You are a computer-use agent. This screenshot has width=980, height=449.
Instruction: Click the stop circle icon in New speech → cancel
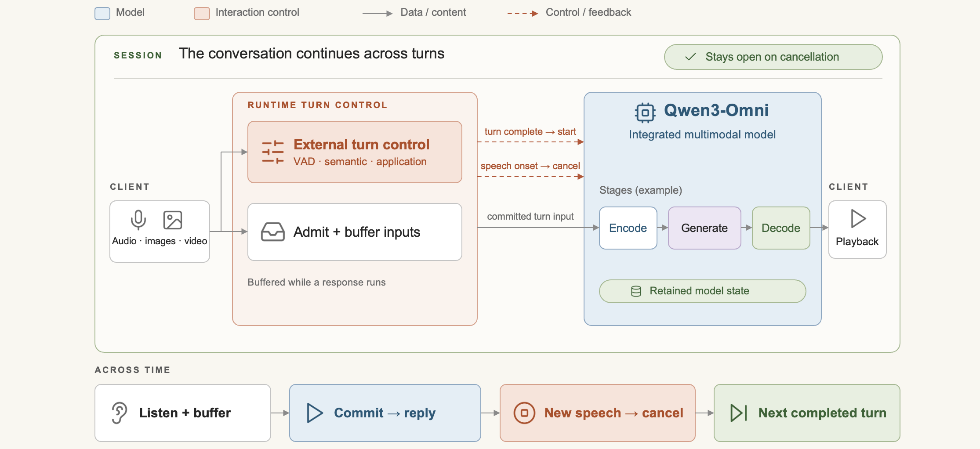click(524, 413)
